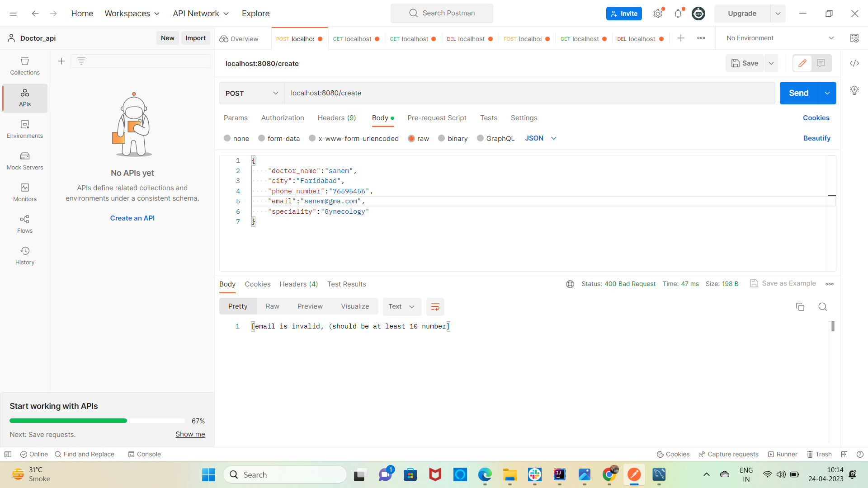
Task: Click the onboarding progress bar at 67%
Action: pyautogui.click(x=97, y=421)
